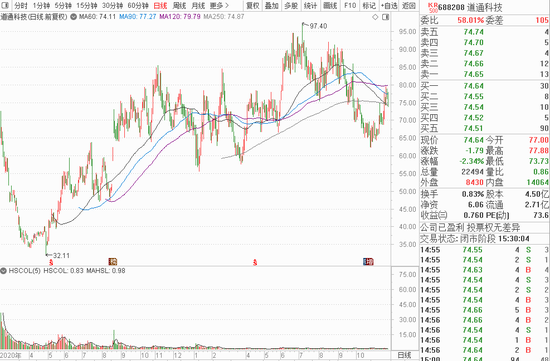Click the MA250: 74.87 label
The height and width of the screenshot is (361, 550).
pyautogui.click(x=224, y=16)
